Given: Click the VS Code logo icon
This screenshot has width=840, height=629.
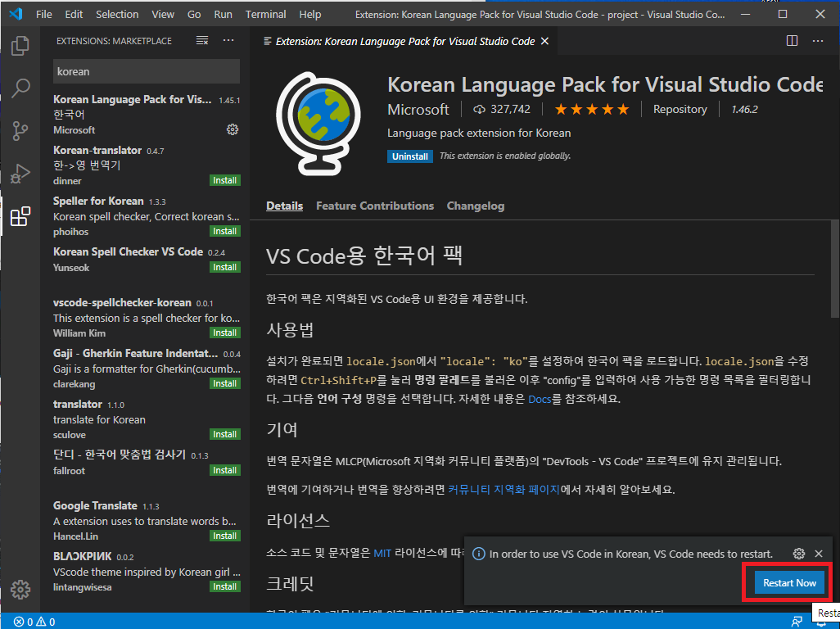Looking at the screenshot, I should 16,14.
